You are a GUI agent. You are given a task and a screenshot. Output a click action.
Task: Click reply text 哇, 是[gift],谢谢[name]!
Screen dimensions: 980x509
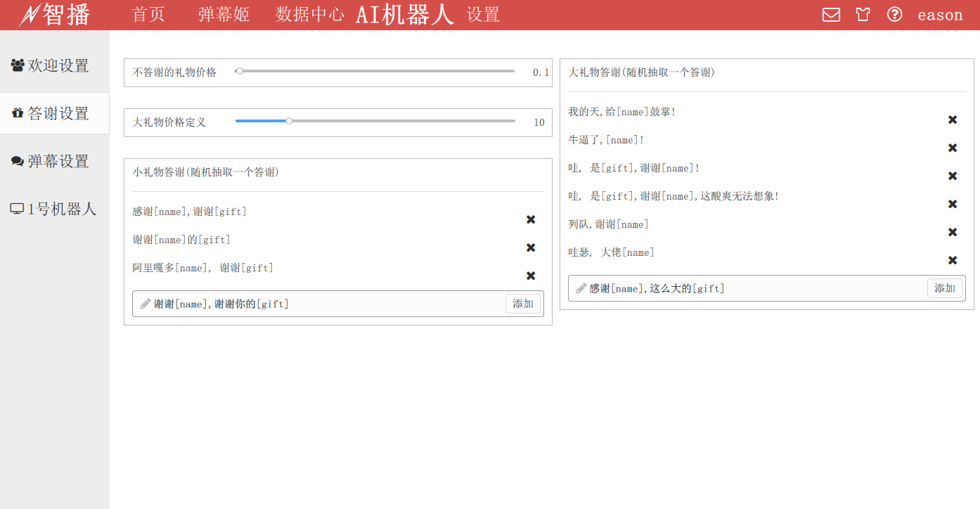(634, 168)
